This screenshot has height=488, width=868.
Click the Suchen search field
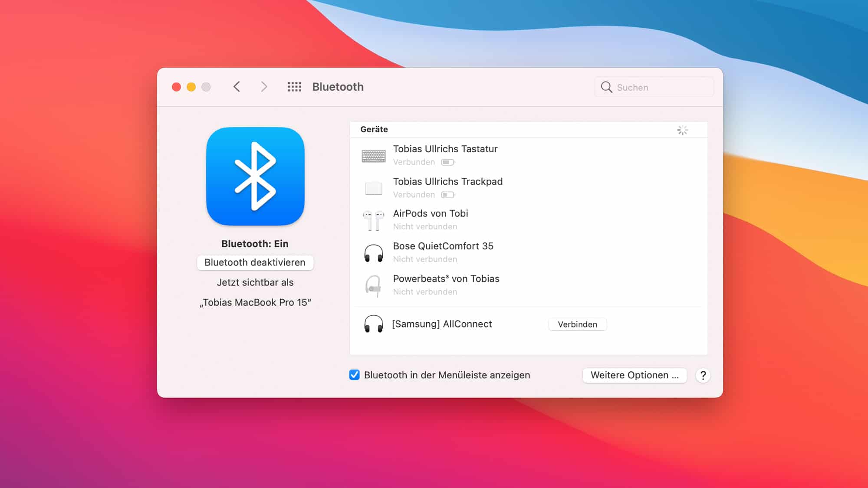point(654,87)
